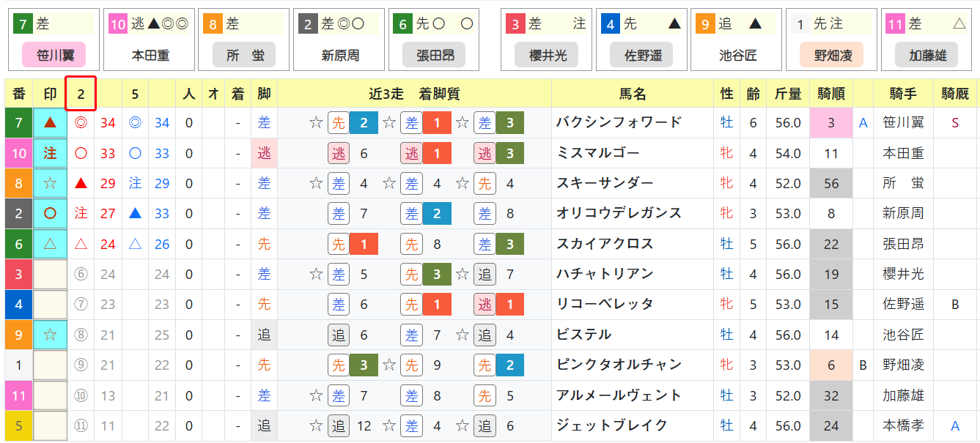Toggle the empty mark cell for ジェットブレイク

50,425
